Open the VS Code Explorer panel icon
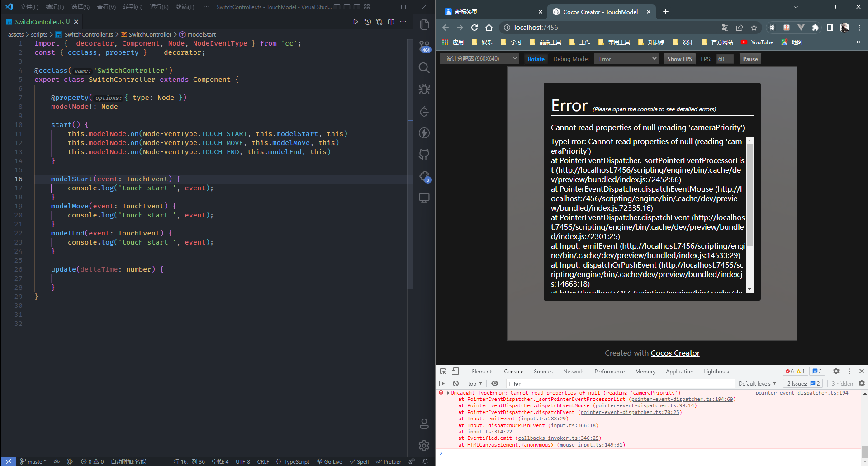The height and width of the screenshot is (466, 868). 424,24
